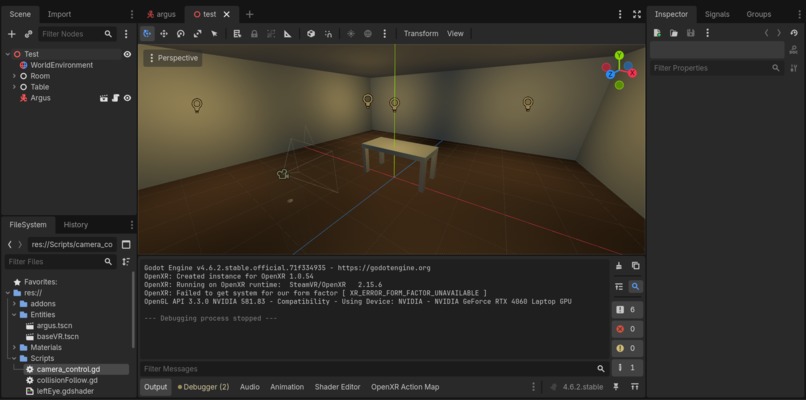Viewport: 806px width, 400px height.
Task: Click the lock selected node icon
Action: [254, 33]
